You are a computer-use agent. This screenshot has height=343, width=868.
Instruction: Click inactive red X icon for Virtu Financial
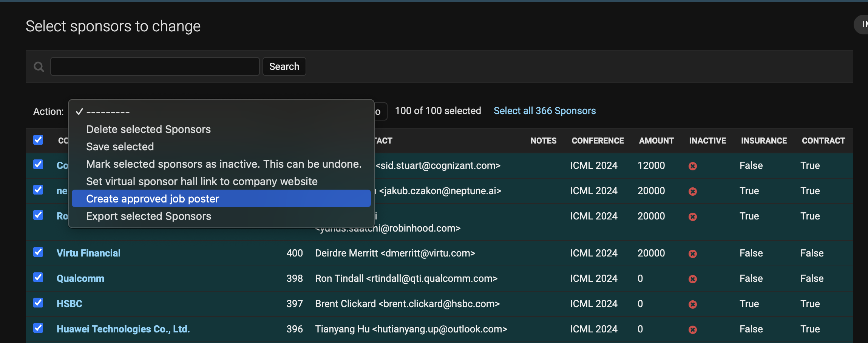(693, 254)
